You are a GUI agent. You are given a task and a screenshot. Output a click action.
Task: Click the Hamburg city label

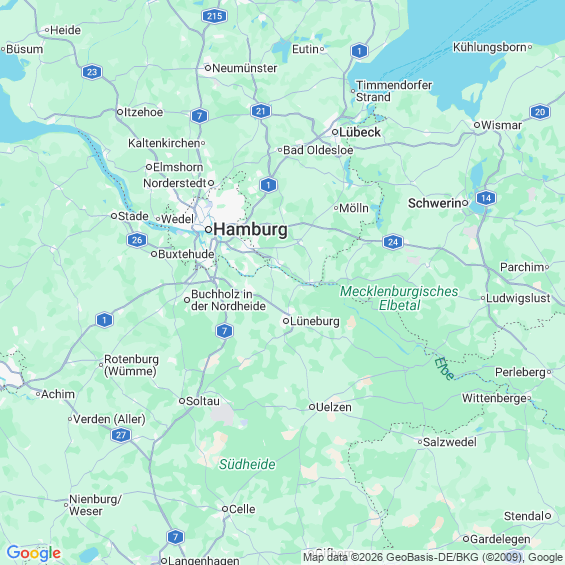[x=251, y=230]
